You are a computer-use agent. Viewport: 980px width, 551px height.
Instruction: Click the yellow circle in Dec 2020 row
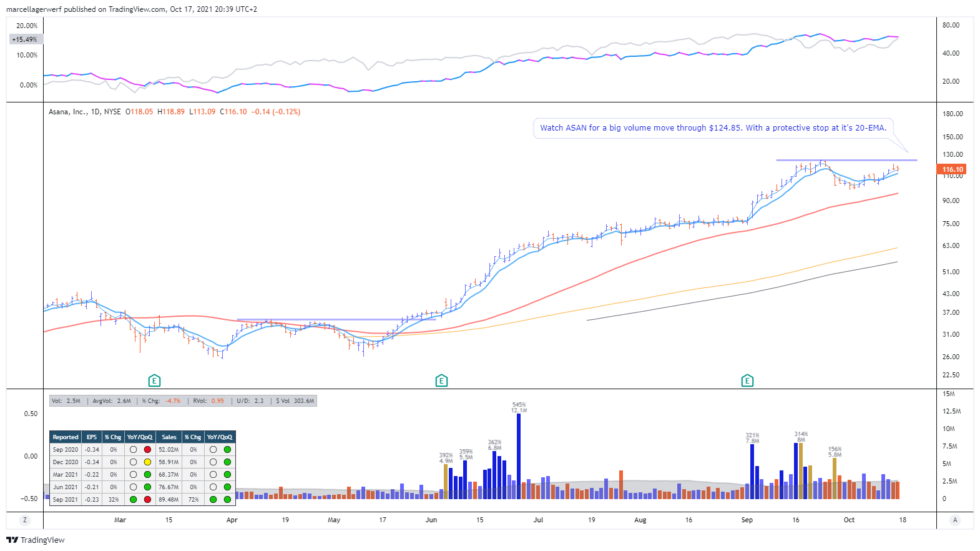click(147, 462)
